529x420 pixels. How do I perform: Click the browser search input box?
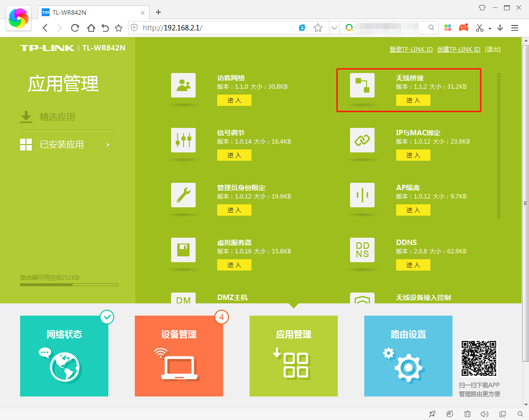tap(388, 27)
